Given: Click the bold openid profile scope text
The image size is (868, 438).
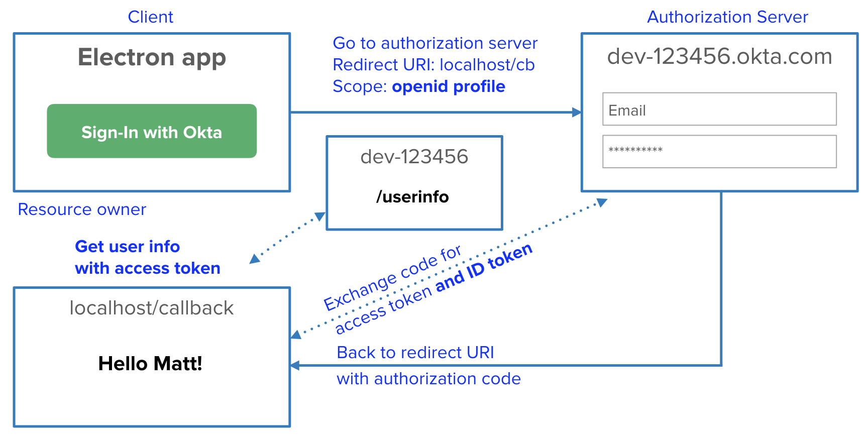Looking at the screenshot, I should pos(448,86).
